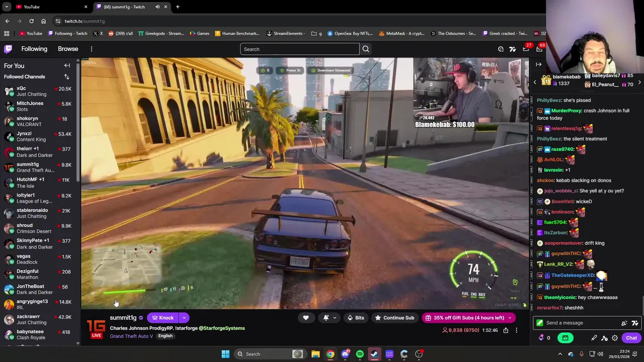Viewport: 644px width, 362px height.
Task: Click the browser home button
Action: pos(43,21)
